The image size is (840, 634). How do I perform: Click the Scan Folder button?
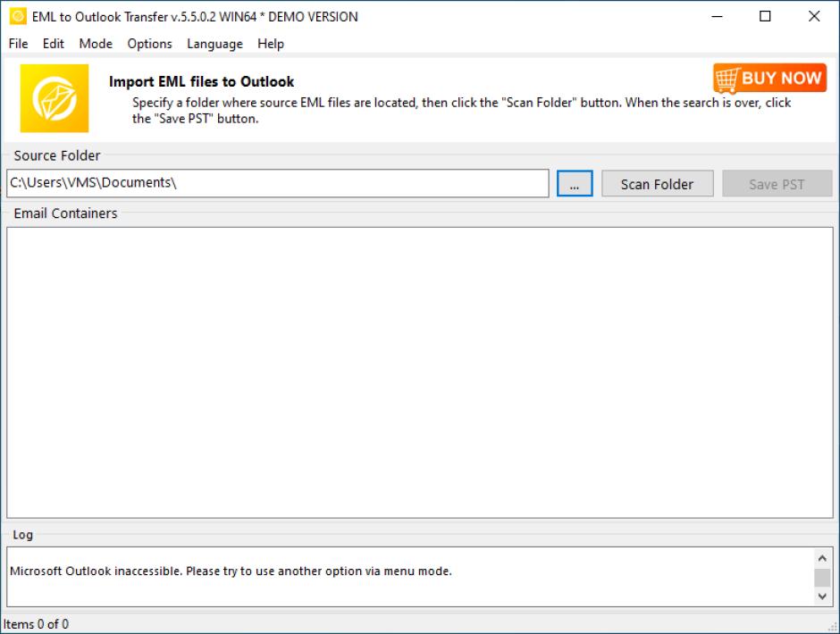(x=657, y=184)
